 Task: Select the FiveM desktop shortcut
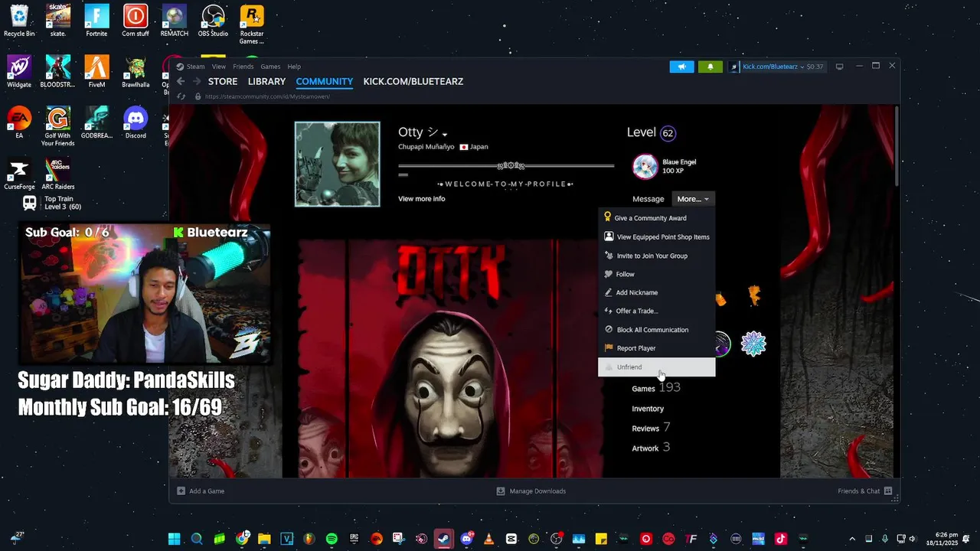pos(96,71)
